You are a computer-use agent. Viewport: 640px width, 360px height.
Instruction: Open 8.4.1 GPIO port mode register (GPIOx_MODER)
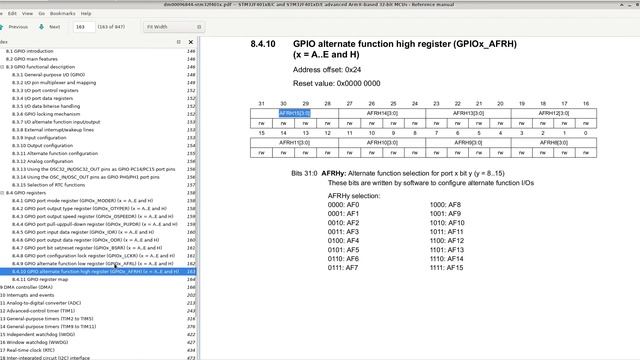click(82, 201)
